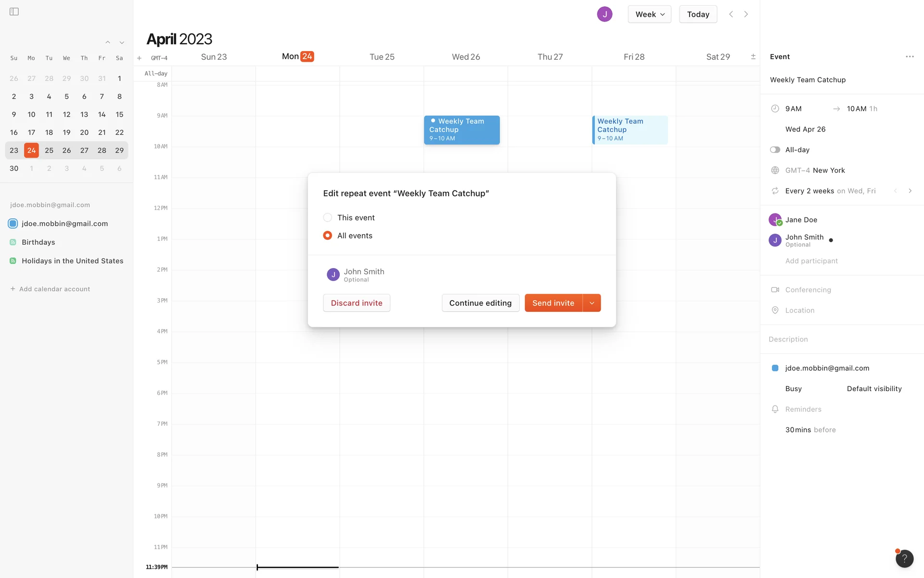
Task: Toggle the All-day switch
Action: (775, 150)
